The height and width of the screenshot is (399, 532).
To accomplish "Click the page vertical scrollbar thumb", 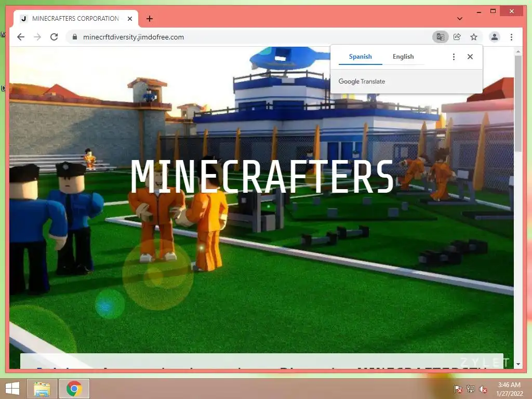I will [x=518, y=103].
